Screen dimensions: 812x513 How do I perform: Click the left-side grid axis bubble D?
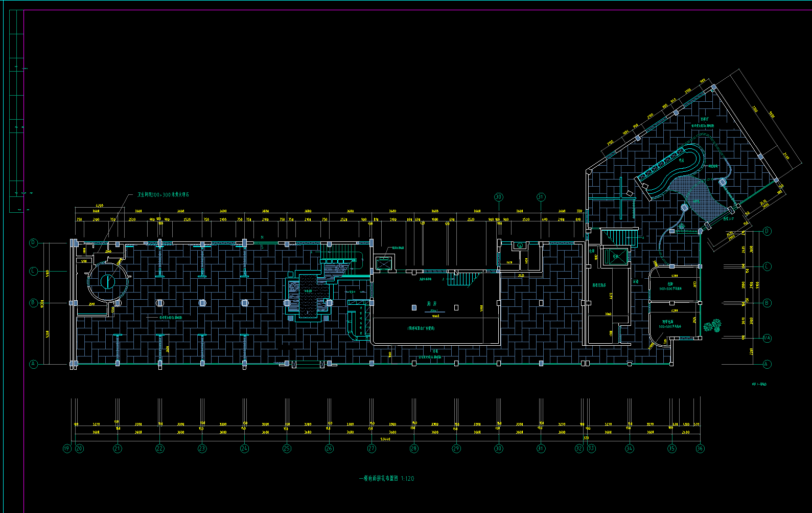[x=34, y=242]
